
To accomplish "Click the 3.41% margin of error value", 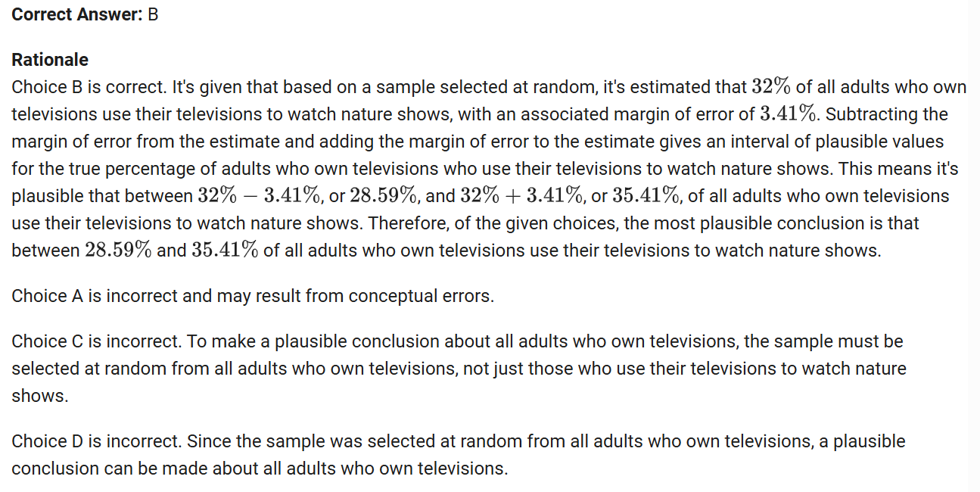I will coord(789,114).
